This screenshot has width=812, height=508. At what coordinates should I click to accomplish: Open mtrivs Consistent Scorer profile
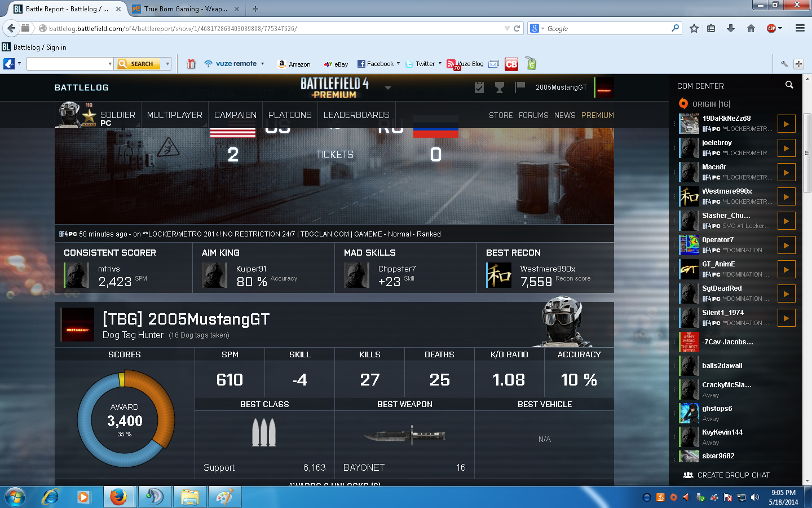109,269
